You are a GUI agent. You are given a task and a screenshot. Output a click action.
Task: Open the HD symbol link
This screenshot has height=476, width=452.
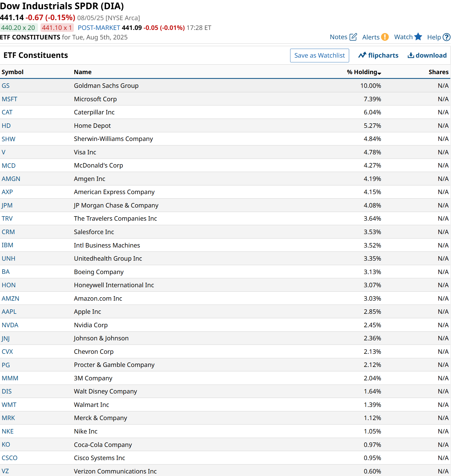[6, 126]
